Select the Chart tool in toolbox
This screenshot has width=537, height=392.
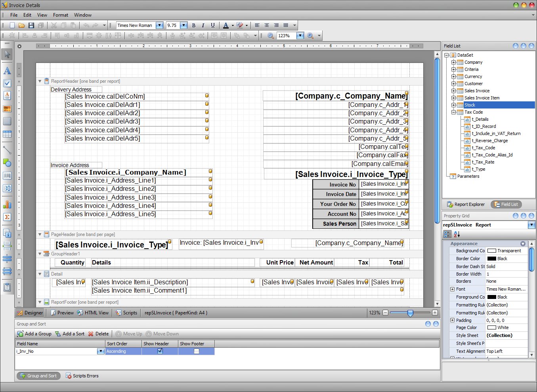(x=7, y=204)
